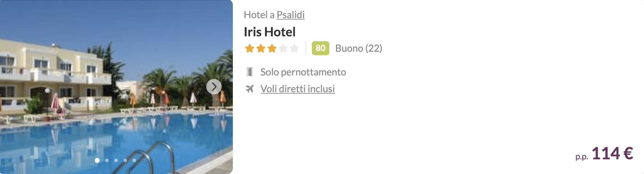The height and width of the screenshot is (174, 644).
Task: Click the airplane icon beside direct flights
Action: click(250, 89)
